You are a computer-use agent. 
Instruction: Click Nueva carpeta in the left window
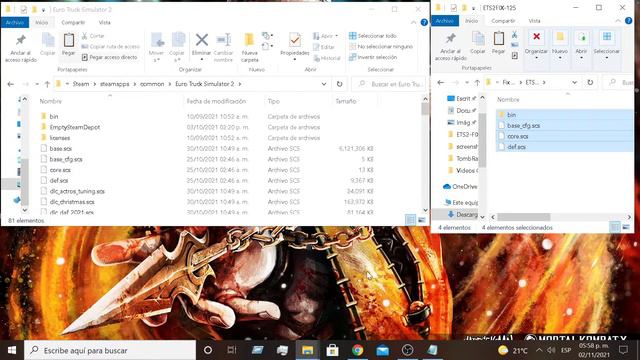249,47
